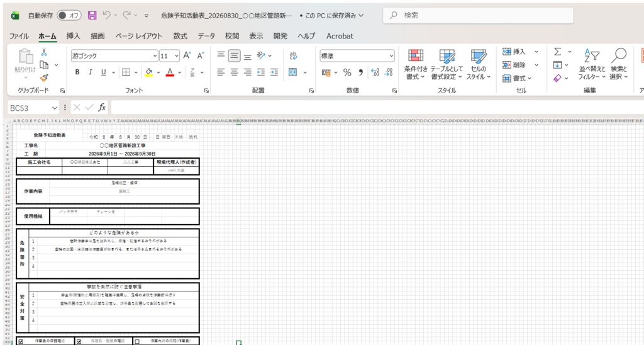Click the Copy icon
Viewport: 644px width, 345px height.
pyautogui.click(x=44, y=65)
